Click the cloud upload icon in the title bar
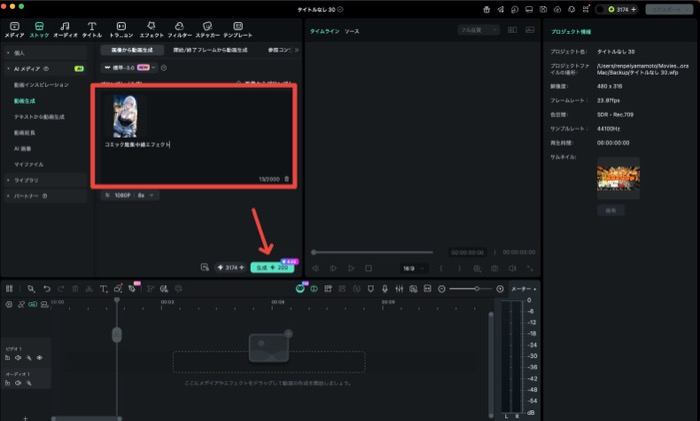The height and width of the screenshot is (421, 700). (x=557, y=9)
